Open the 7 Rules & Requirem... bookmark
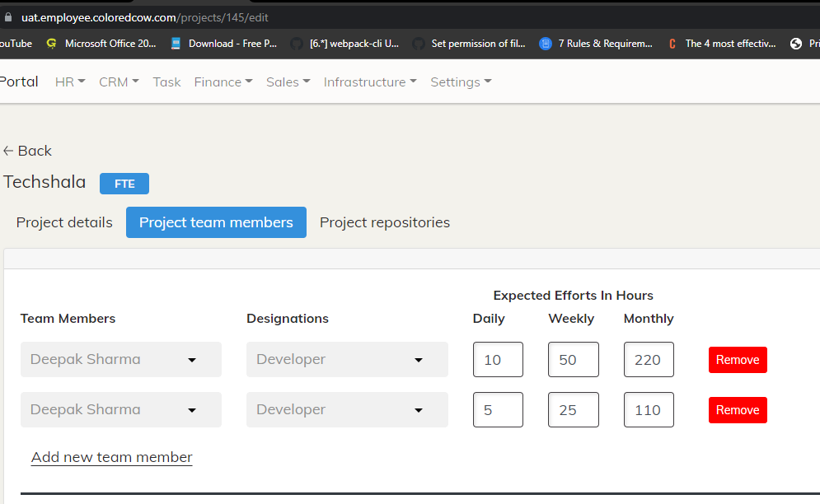The width and height of the screenshot is (820, 504). 596,44
